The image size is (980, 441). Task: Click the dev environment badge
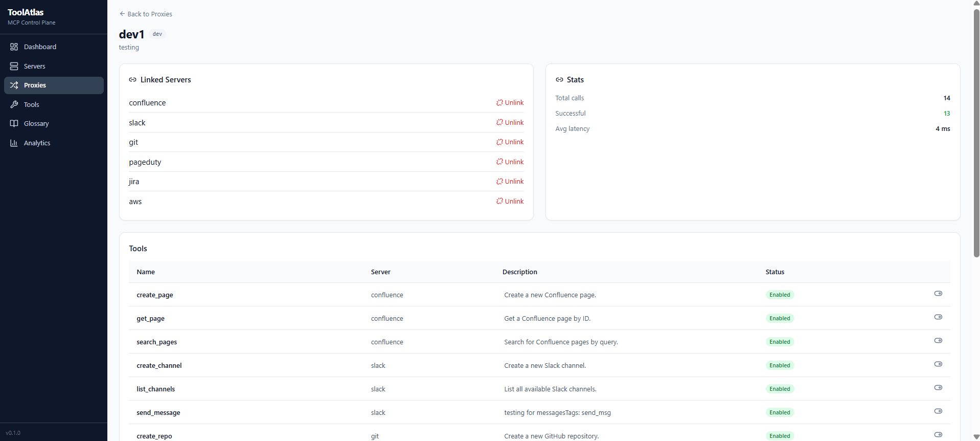pyautogui.click(x=157, y=34)
